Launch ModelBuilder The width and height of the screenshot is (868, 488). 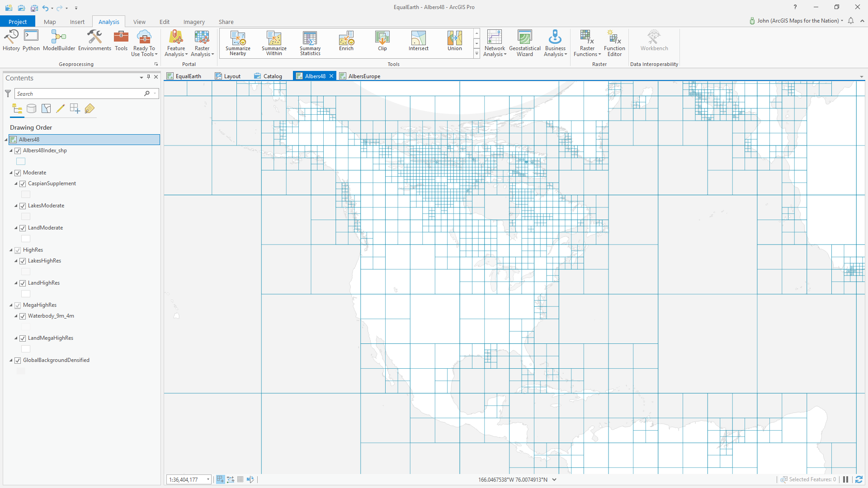[59, 41]
